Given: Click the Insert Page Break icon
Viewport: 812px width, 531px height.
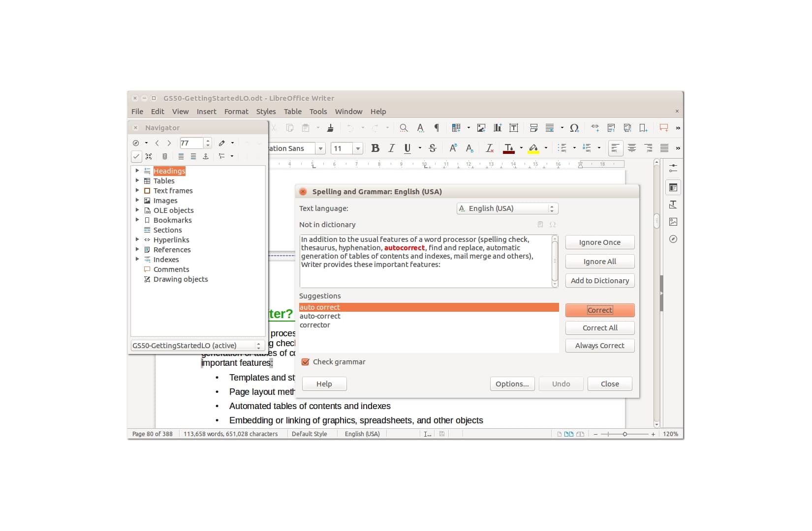Looking at the screenshot, I should coord(533,128).
